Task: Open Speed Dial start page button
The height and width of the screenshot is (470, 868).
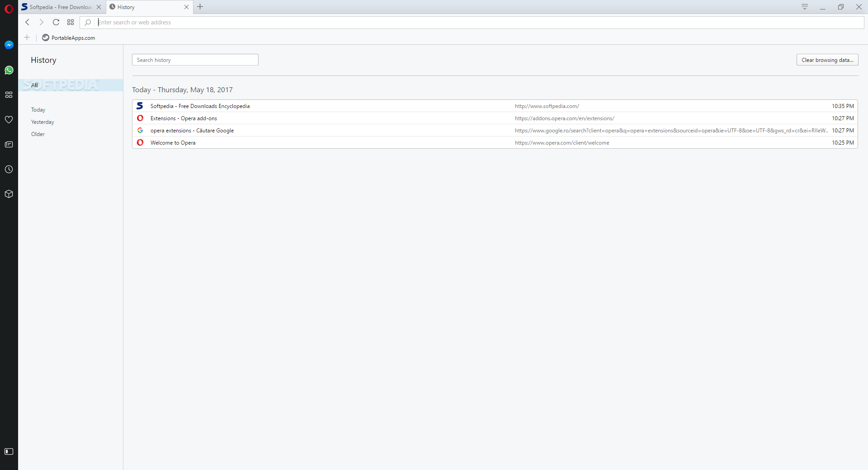Action: (71, 22)
